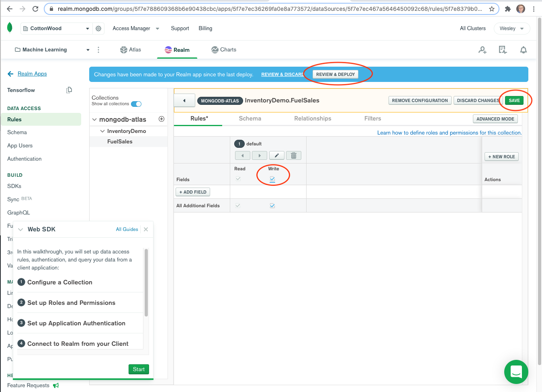Viewport: 542px width, 392px height.
Task: Click the green SAVE button
Action: click(x=514, y=100)
